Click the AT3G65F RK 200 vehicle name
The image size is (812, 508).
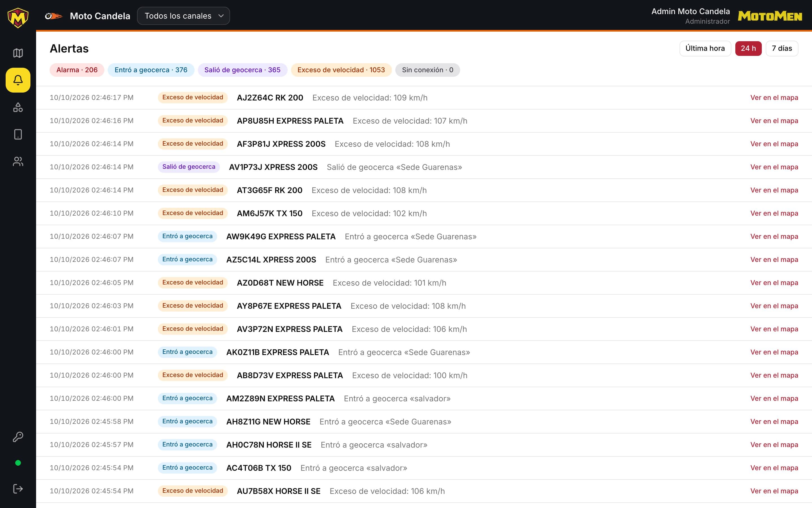[x=270, y=190]
